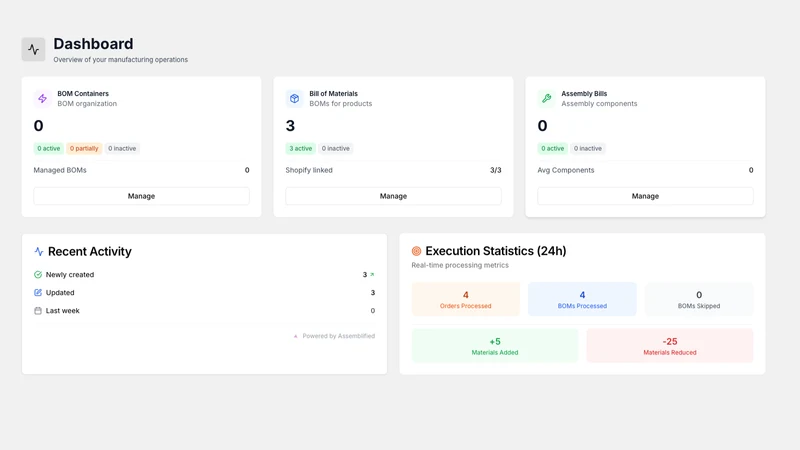Image resolution: width=800 pixels, height=450 pixels.
Task: Follow the Powered by Assemblified link
Action: (339, 336)
